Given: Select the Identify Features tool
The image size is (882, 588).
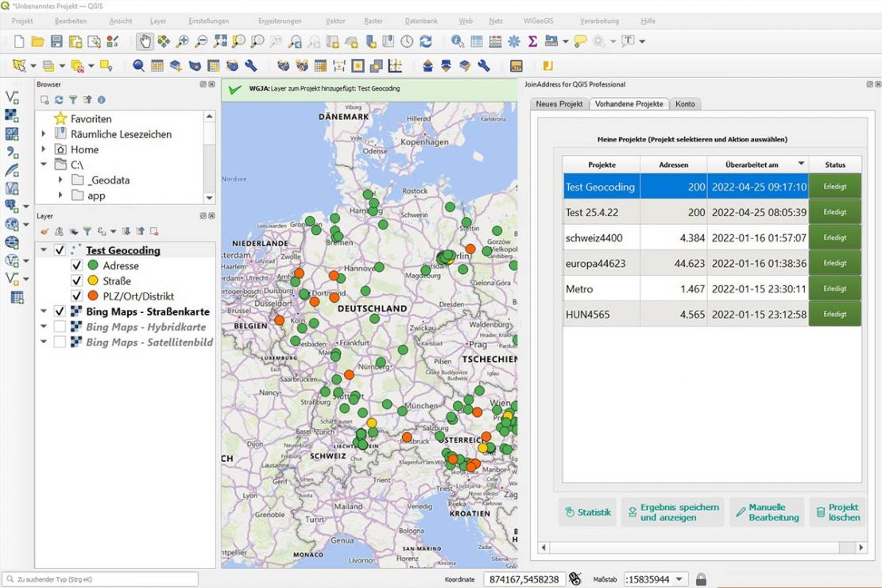Looking at the screenshot, I should [x=458, y=41].
